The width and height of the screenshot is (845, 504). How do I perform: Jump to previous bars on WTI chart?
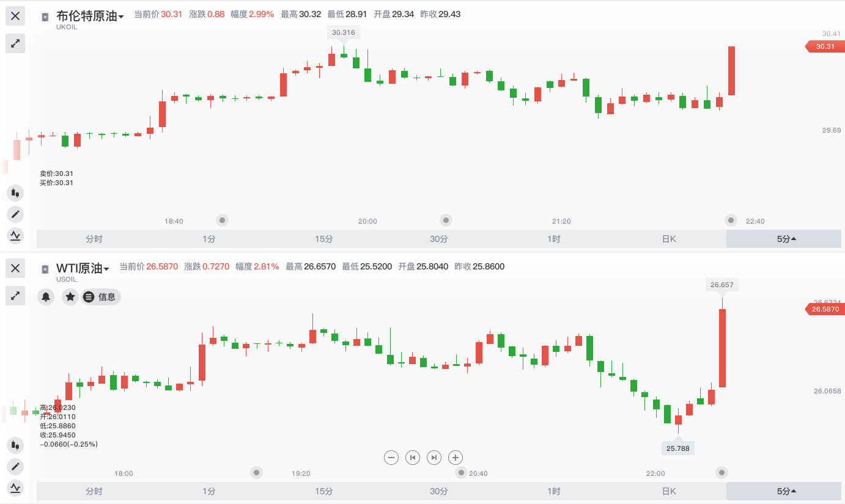pos(413,457)
